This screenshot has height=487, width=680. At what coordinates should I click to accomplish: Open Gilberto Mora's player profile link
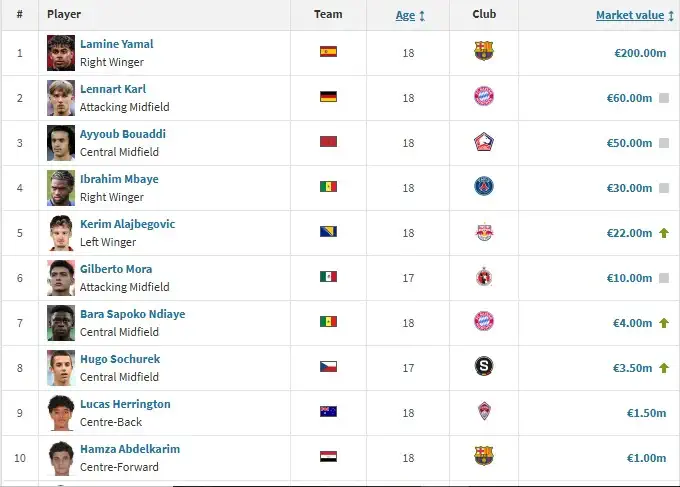tap(116, 269)
